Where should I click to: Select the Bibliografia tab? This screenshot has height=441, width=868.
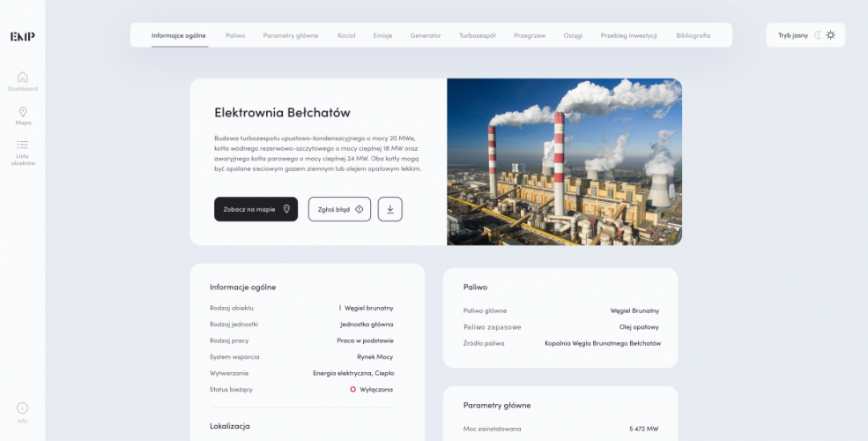tap(693, 35)
